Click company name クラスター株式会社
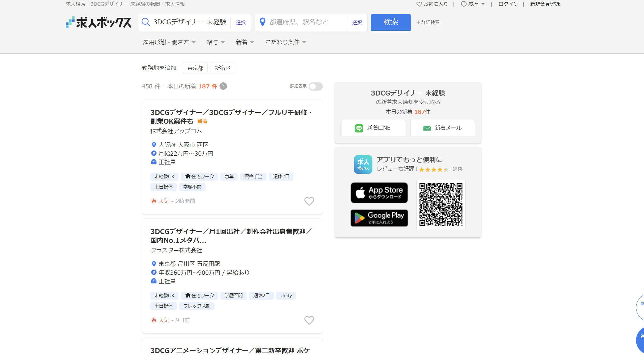This screenshot has width=644, height=355. pyautogui.click(x=176, y=250)
